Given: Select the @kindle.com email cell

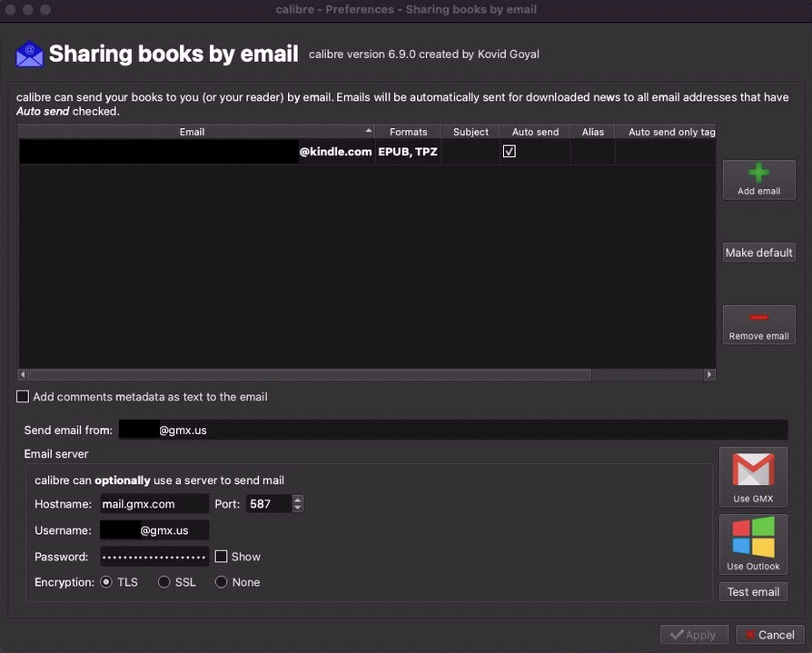Looking at the screenshot, I should (197, 152).
